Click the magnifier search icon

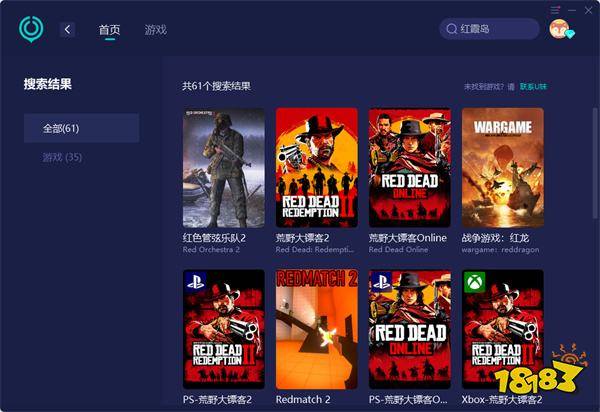click(452, 29)
